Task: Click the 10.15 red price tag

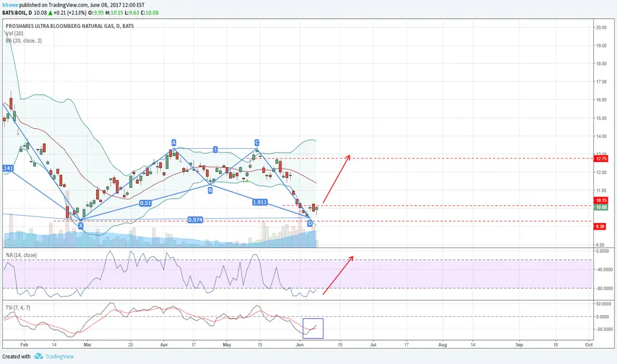Action: [601, 201]
